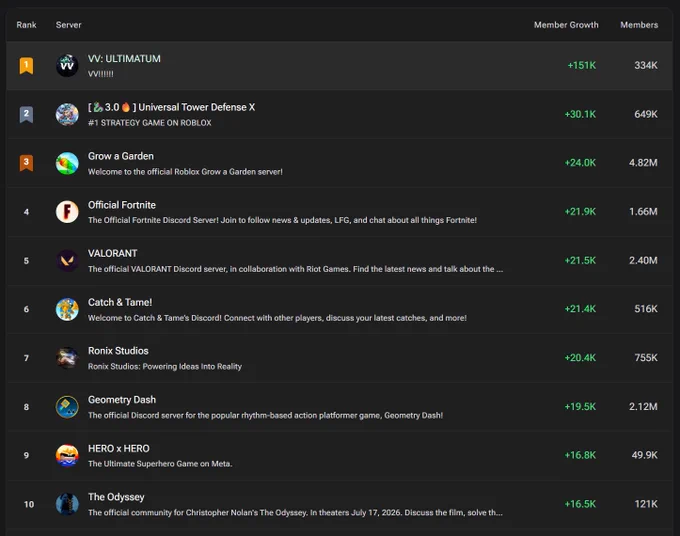The width and height of the screenshot is (680, 536).
Task: Click the Universal Tower Defense X avatar
Action: tap(67, 114)
